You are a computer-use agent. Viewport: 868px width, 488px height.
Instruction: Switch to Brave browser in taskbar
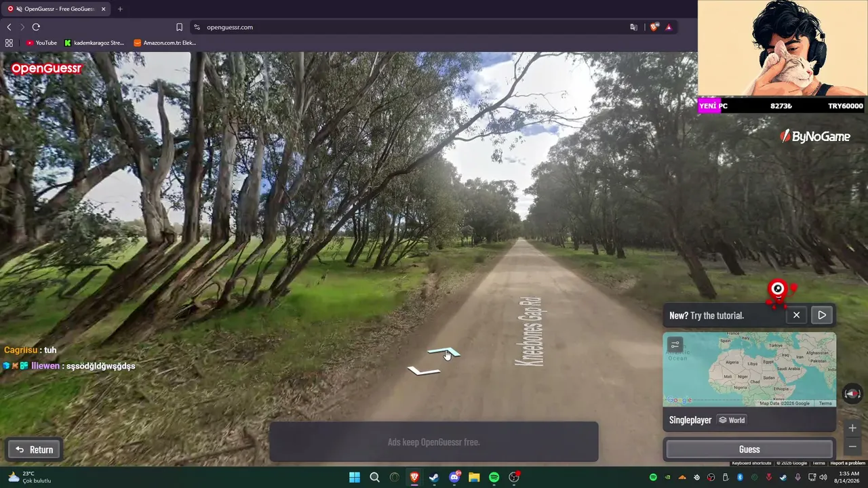414,477
